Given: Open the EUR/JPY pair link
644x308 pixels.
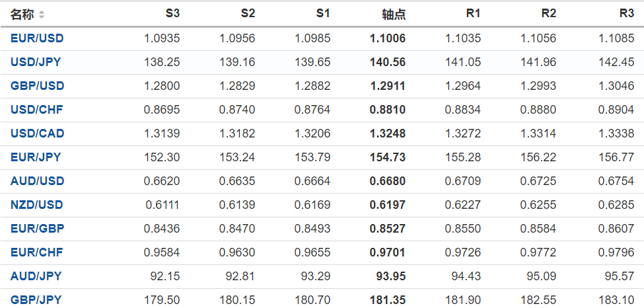Looking at the screenshot, I should coord(36,157).
